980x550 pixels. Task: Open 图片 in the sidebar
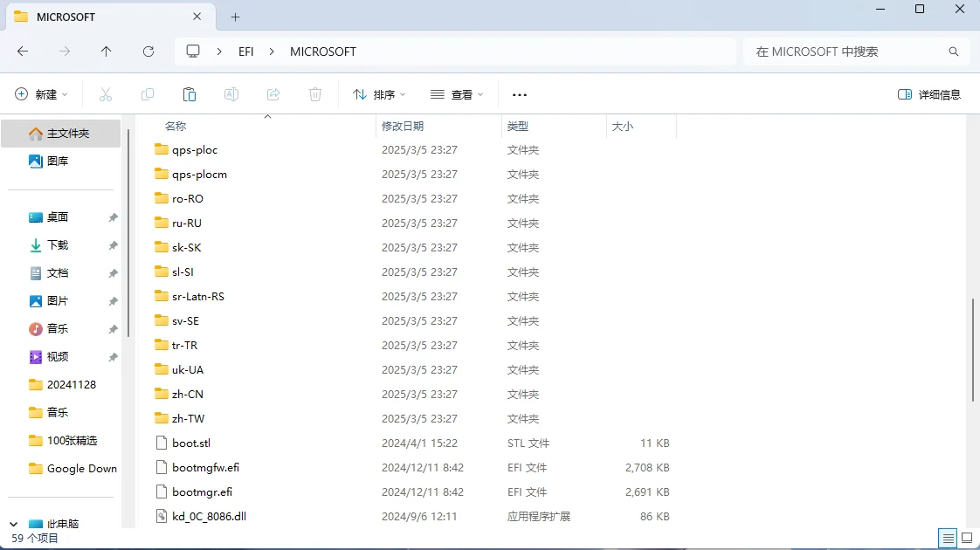pos(58,300)
